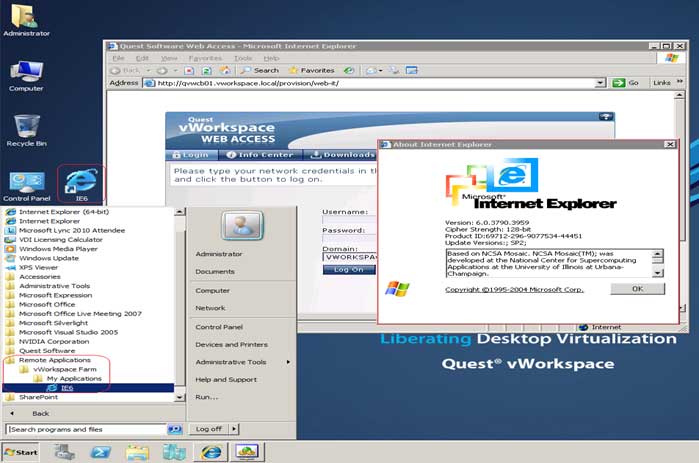
Task: Click the Search programs and files box
Action: tap(86, 429)
